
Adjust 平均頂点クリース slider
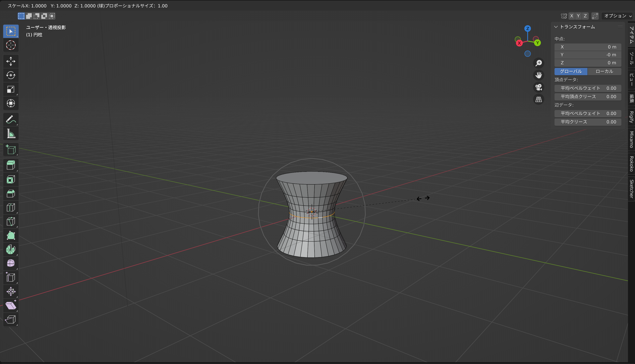pyautogui.click(x=588, y=96)
